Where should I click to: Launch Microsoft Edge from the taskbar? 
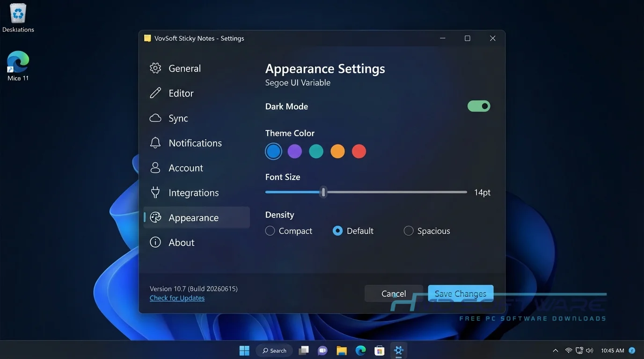tap(360, 351)
